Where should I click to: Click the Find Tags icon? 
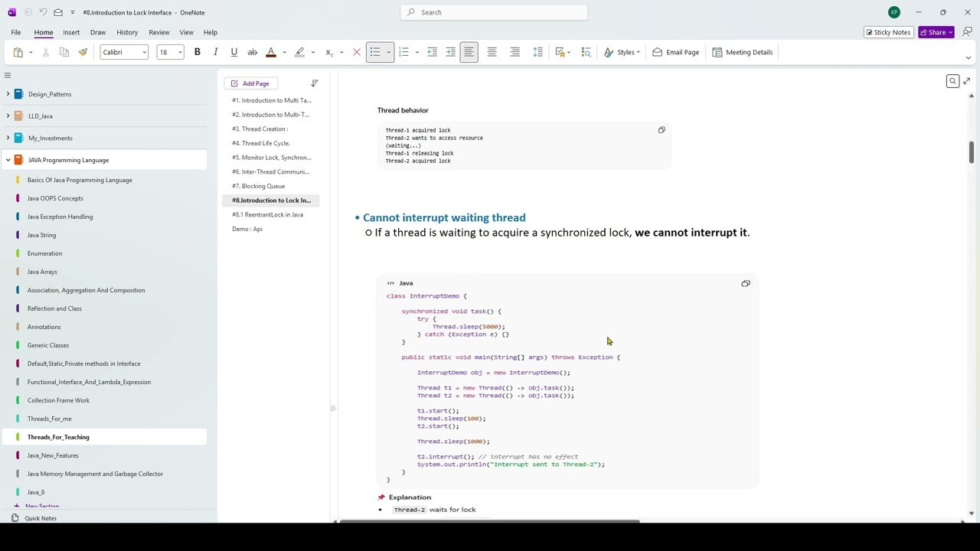click(586, 52)
